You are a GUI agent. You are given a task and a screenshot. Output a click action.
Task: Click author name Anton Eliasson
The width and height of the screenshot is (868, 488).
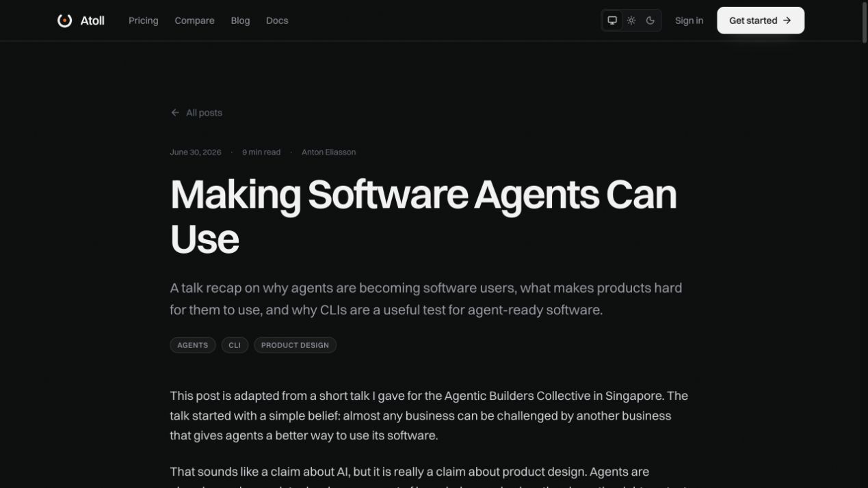[328, 152]
